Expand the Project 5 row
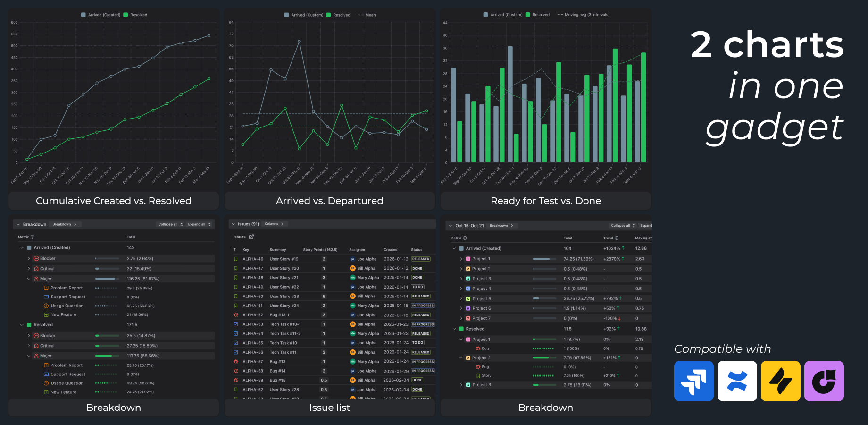The width and height of the screenshot is (868, 425). pos(461,298)
